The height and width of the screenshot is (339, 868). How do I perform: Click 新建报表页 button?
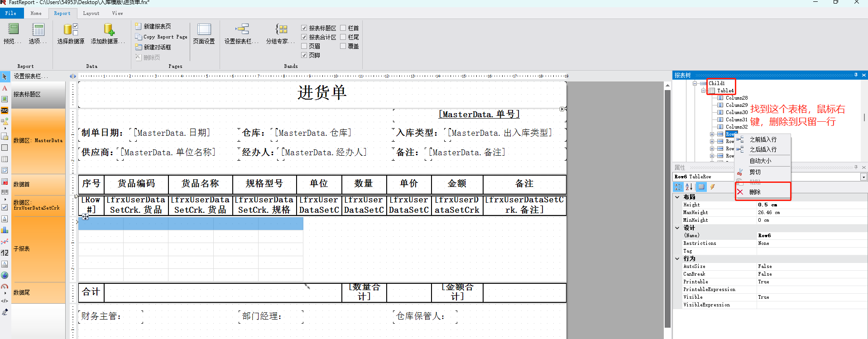[153, 26]
